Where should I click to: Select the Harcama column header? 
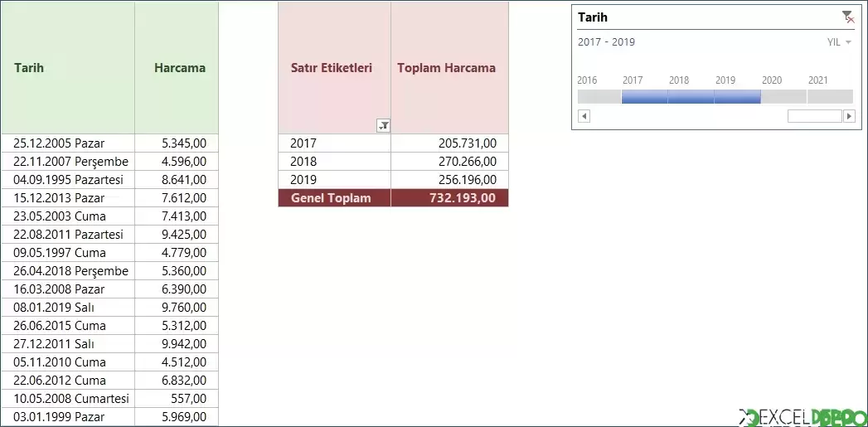177,67
